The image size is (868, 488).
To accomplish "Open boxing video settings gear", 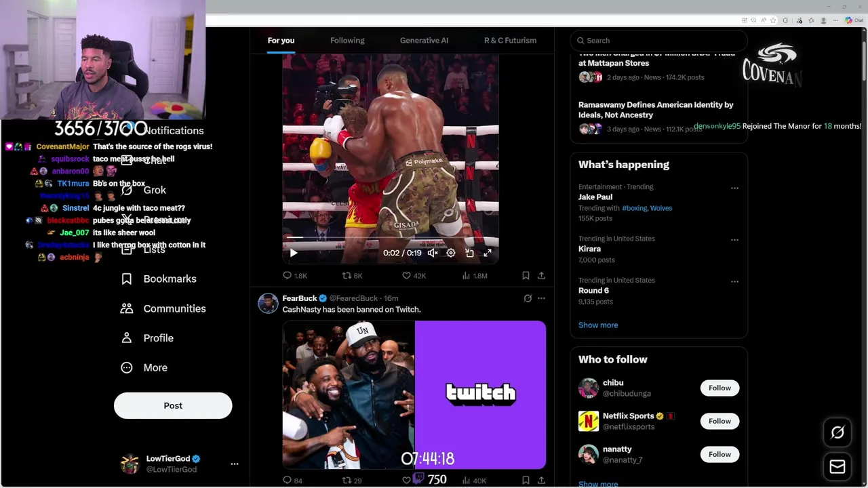I will click(451, 253).
